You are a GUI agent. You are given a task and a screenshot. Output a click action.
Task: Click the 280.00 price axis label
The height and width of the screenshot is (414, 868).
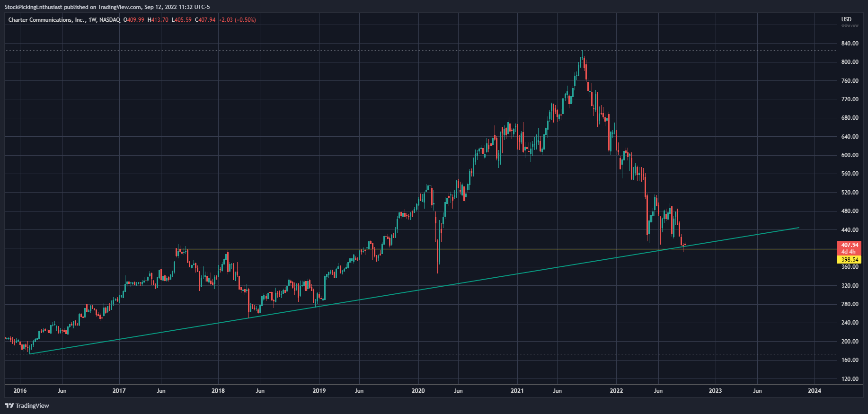point(850,304)
